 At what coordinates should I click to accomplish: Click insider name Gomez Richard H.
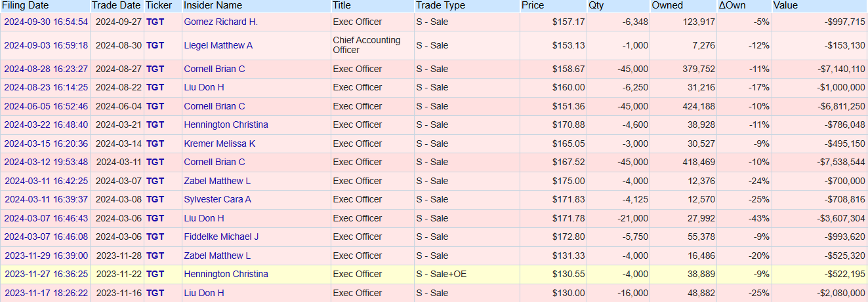(x=220, y=22)
